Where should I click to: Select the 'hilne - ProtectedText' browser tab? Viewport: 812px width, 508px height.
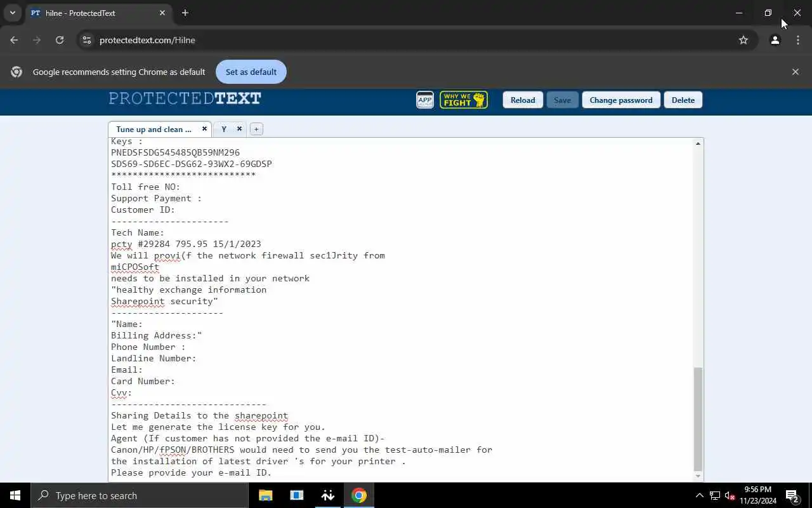(x=98, y=13)
